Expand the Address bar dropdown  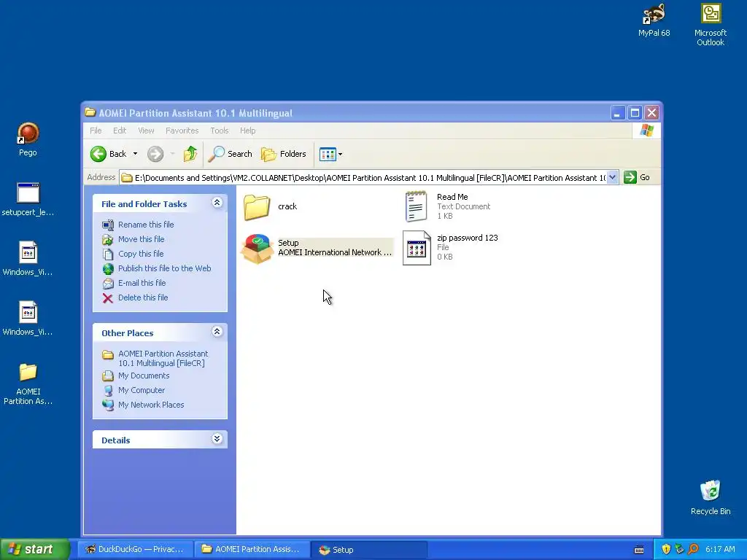[613, 178]
